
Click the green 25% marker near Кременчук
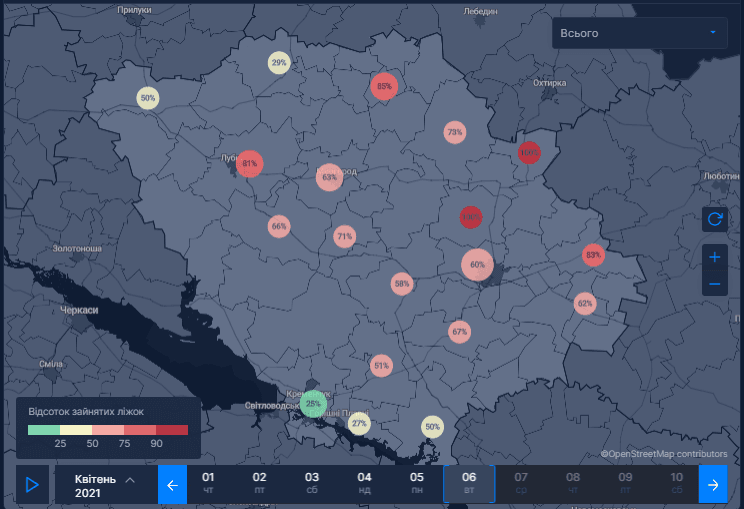click(x=313, y=404)
